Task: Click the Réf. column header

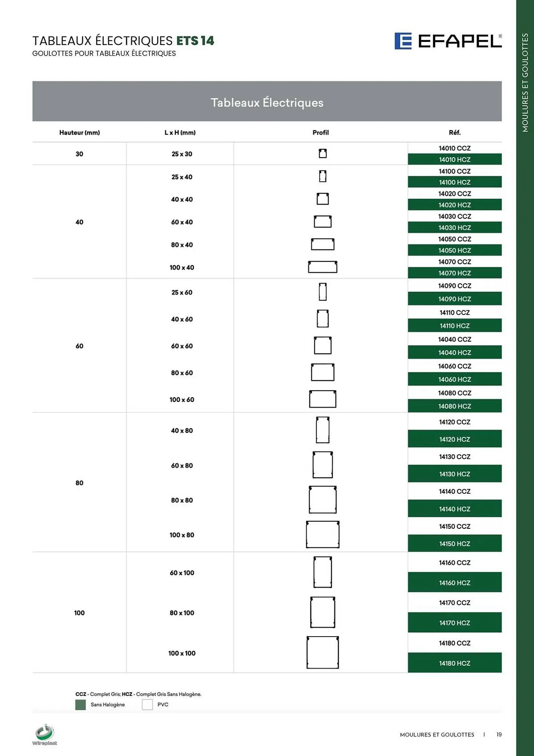Action: (x=454, y=133)
